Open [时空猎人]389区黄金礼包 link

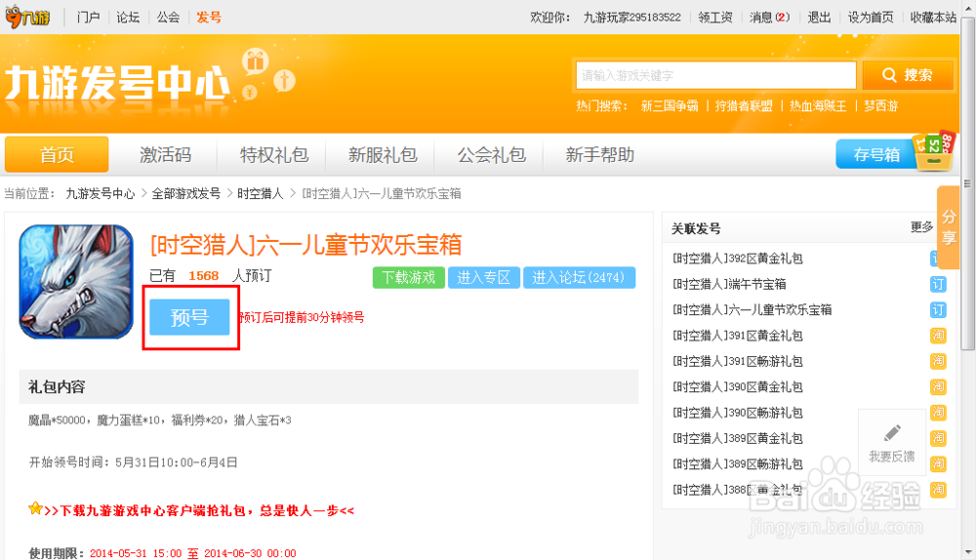pos(738,438)
